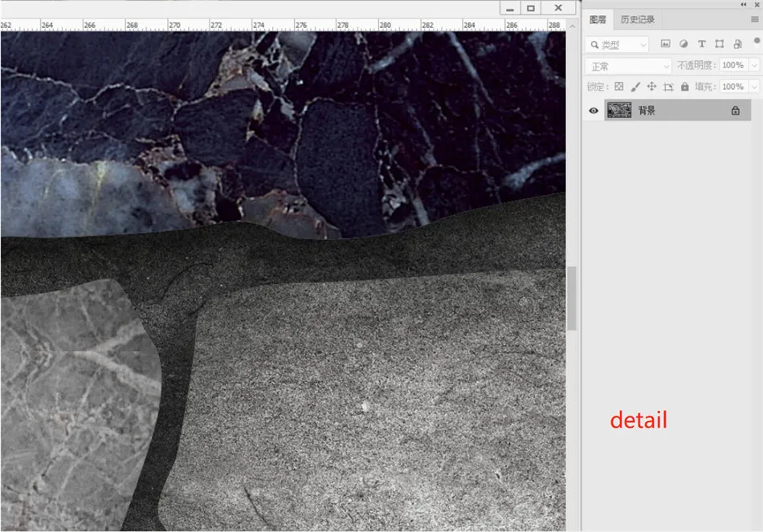Select the 背景 layer name
The height and width of the screenshot is (532, 763).
pos(647,111)
